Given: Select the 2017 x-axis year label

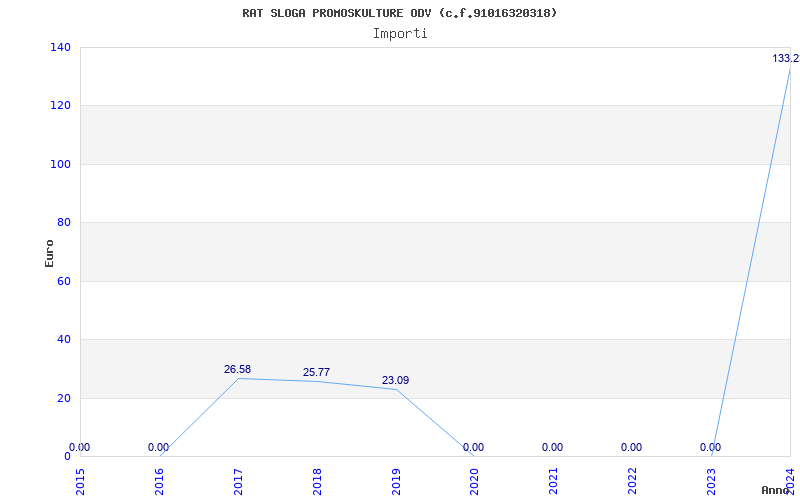Looking at the screenshot, I should point(238,481).
